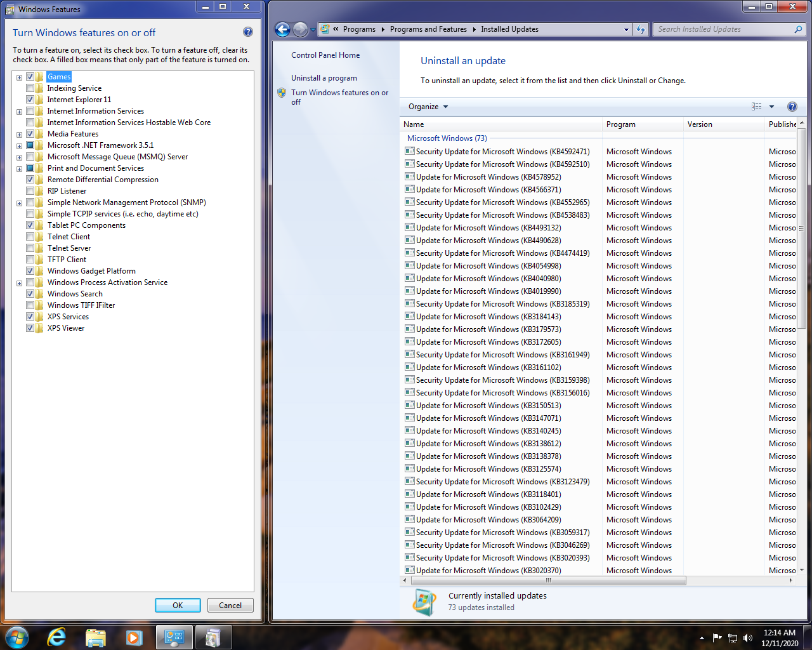Collapse the Microsoft Windows (73) group
812x650 pixels.
click(447, 138)
